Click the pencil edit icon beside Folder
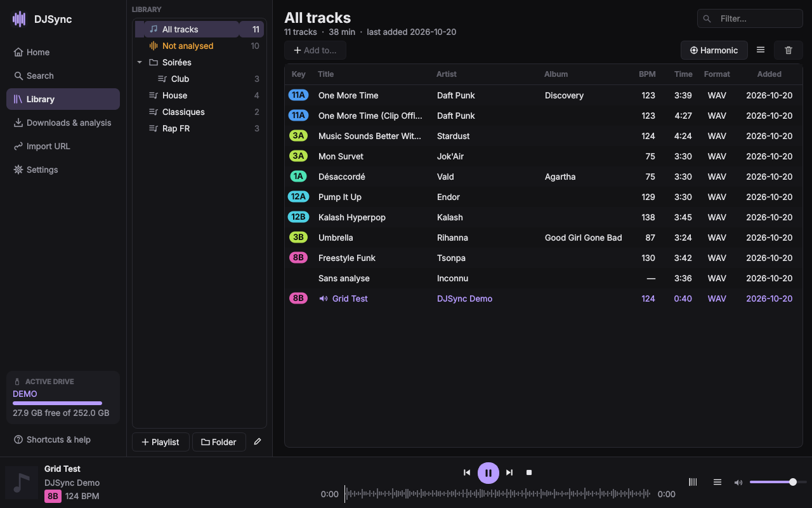The width and height of the screenshot is (812, 508). [x=258, y=442]
